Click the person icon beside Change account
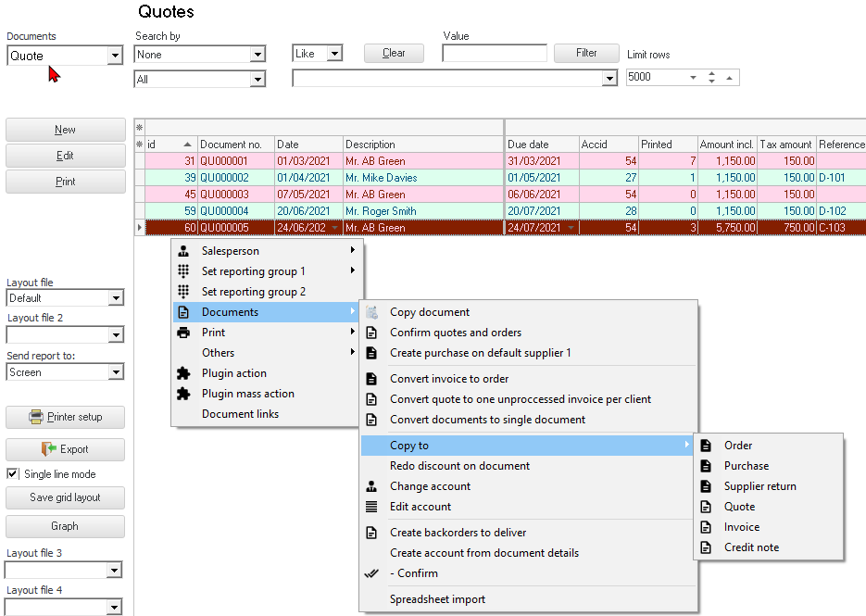 371,486
